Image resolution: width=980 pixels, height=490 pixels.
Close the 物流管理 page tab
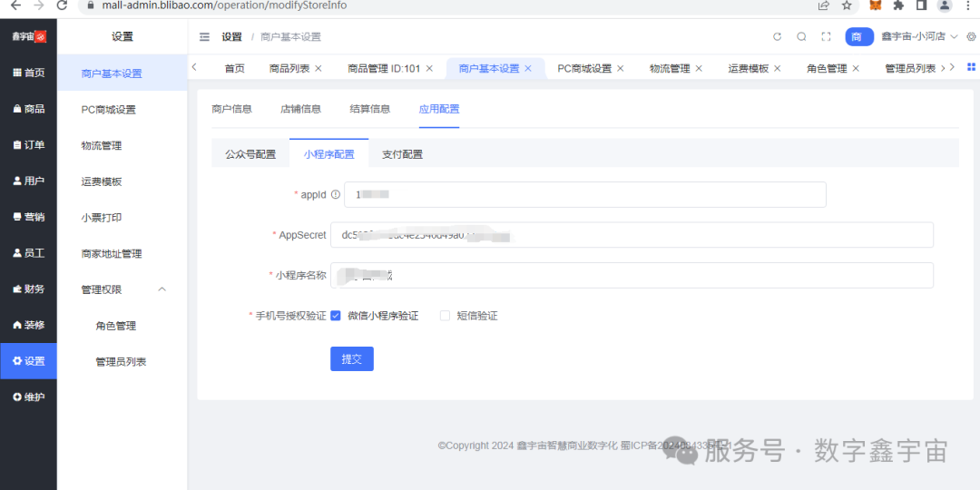699,69
